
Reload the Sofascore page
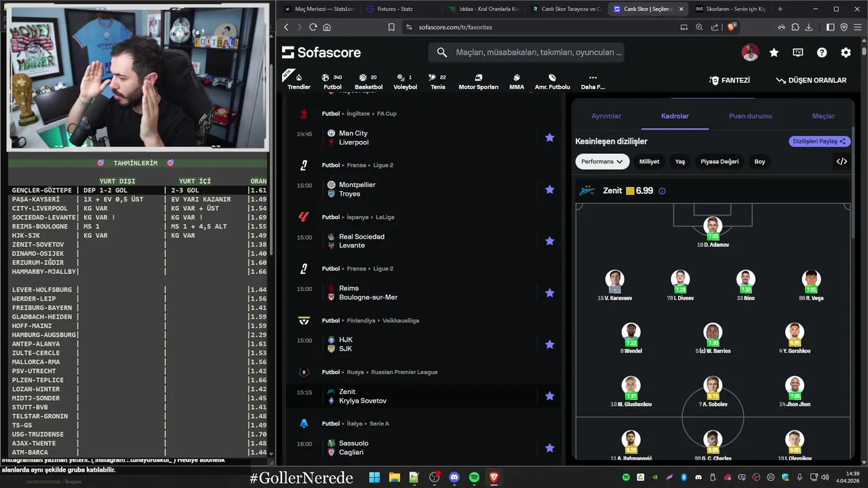pyautogui.click(x=313, y=27)
